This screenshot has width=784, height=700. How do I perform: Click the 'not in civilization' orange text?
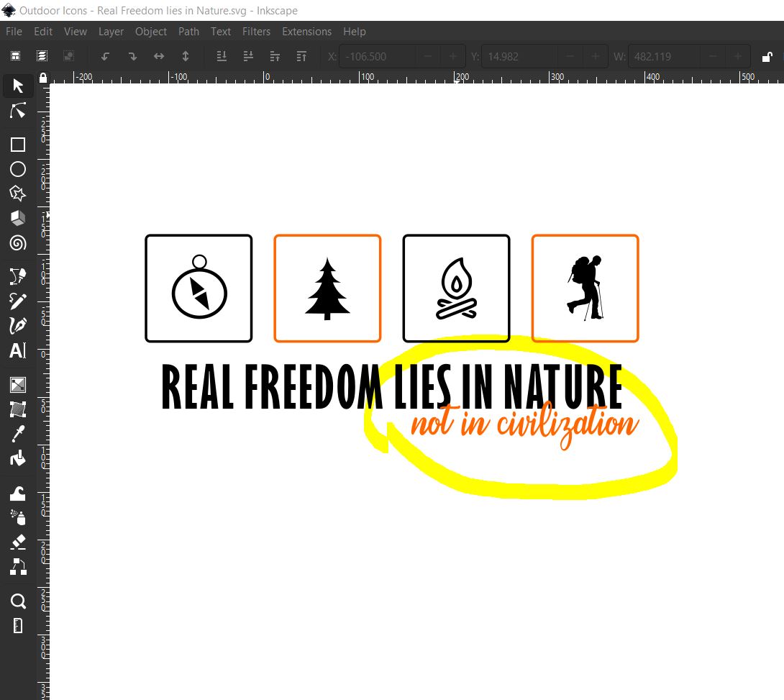524,425
